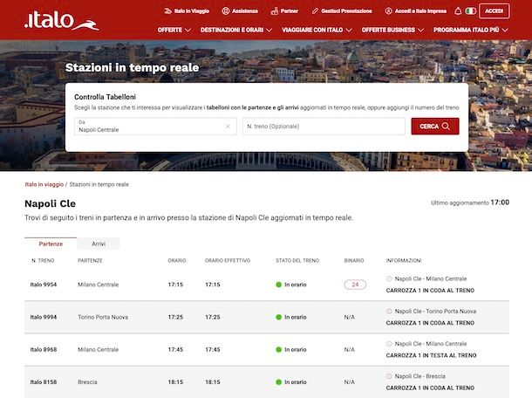532x398 pixels.
Task: Click the Binario column header
Action: click(354, 260)
